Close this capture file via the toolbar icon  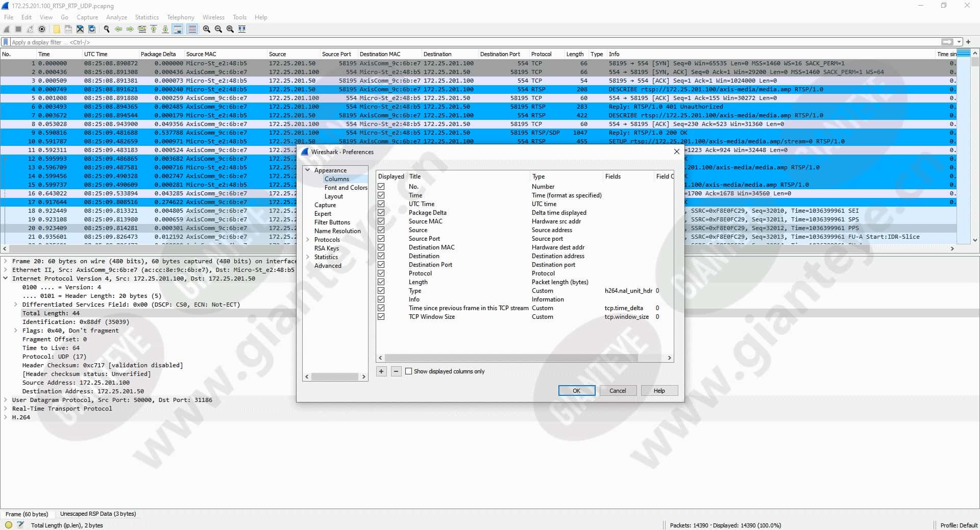click(x=80, y=29)
